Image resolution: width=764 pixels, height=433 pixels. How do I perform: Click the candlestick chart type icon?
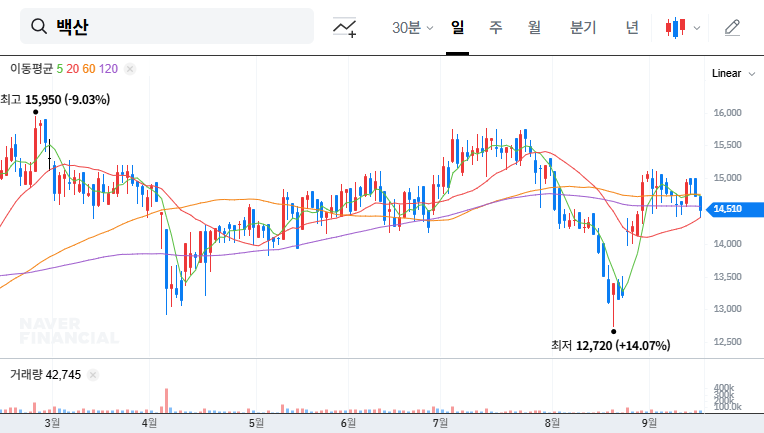point(677,27)
